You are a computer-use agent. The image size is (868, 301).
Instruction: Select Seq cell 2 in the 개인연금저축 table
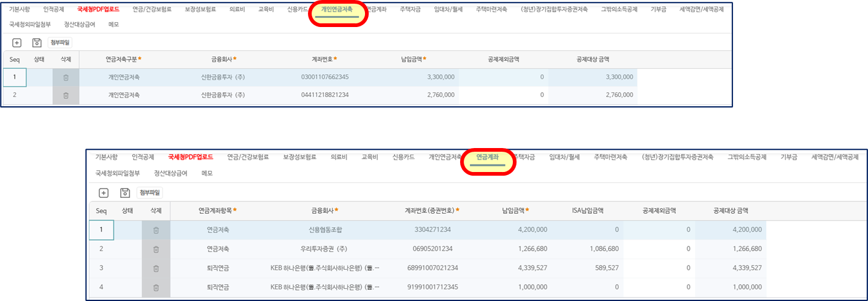[x=15, y=95]
